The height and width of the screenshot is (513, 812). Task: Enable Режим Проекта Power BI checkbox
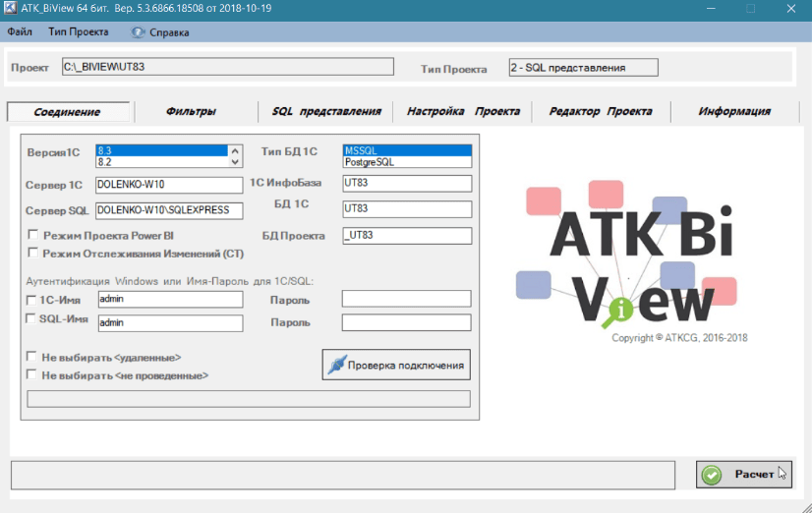33,235
